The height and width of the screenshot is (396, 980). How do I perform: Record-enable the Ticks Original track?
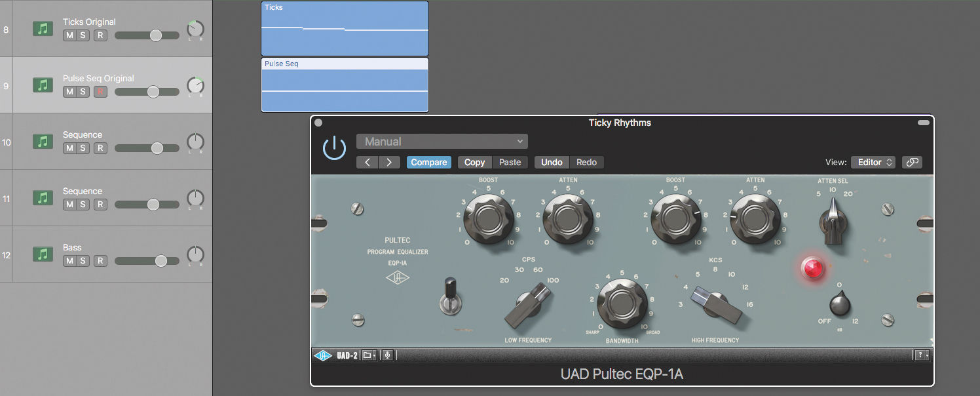[100, 35]
